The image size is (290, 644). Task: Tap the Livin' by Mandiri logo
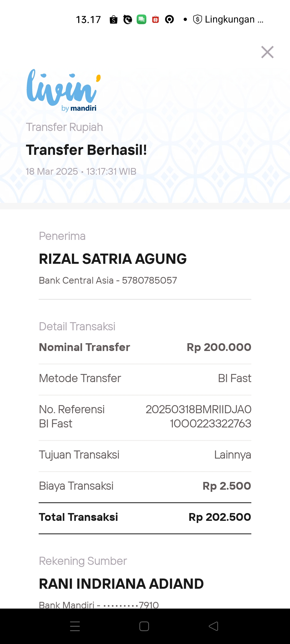[64, 90]
